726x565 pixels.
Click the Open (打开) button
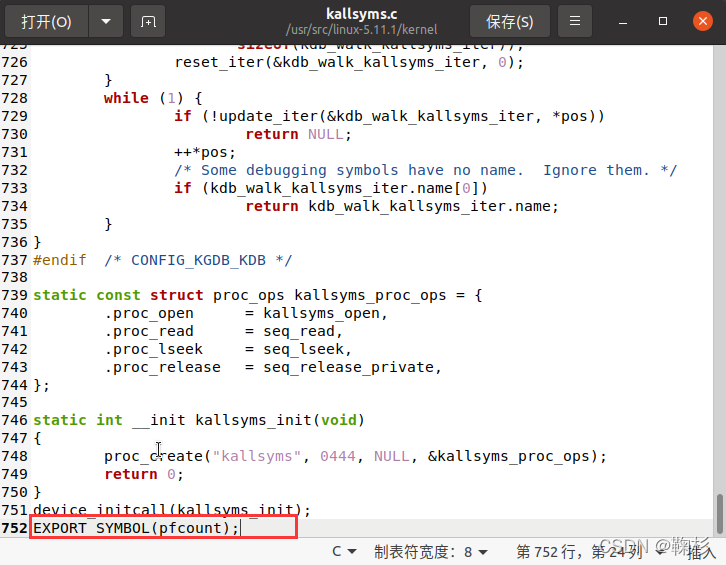[46, 21]
